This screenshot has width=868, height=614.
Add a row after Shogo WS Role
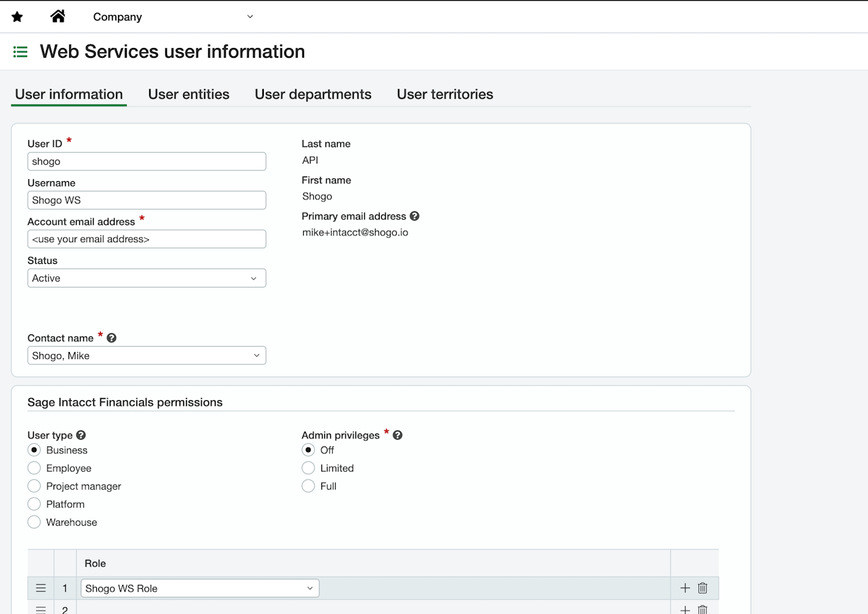coord(685,588)
